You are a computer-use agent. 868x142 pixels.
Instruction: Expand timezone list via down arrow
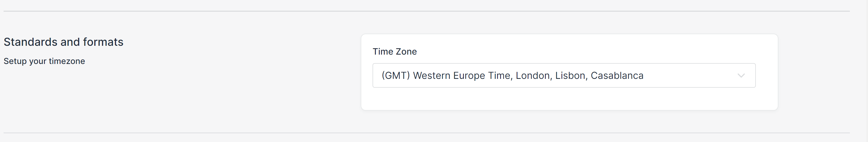click(741, 75)
